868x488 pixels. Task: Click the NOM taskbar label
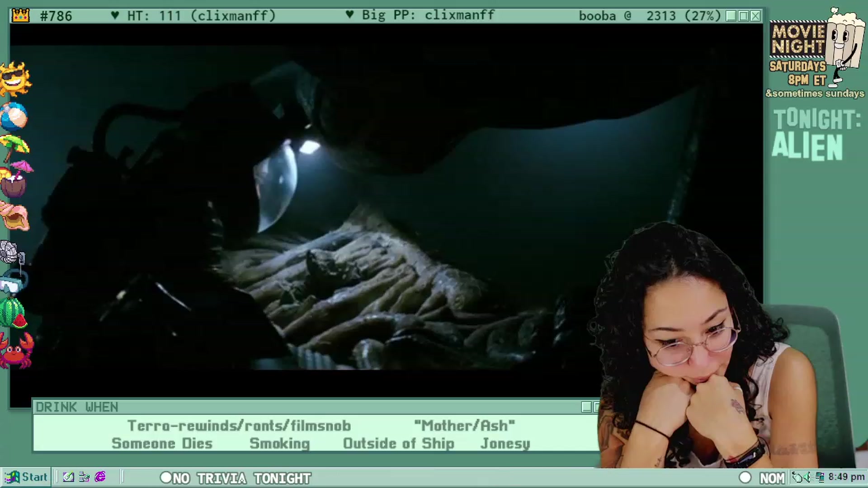[773, 478]
